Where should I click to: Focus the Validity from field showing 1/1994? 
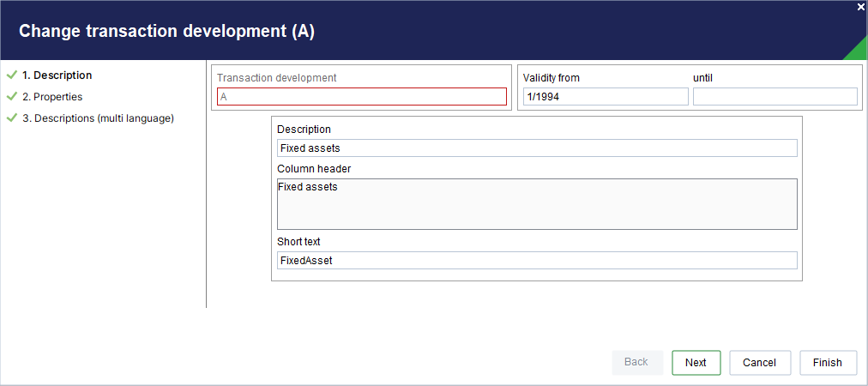(606, 96)
